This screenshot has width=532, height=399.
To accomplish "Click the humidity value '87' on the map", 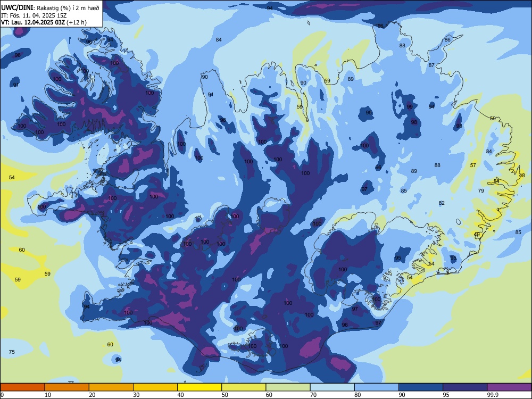I will tap(431, 65).
